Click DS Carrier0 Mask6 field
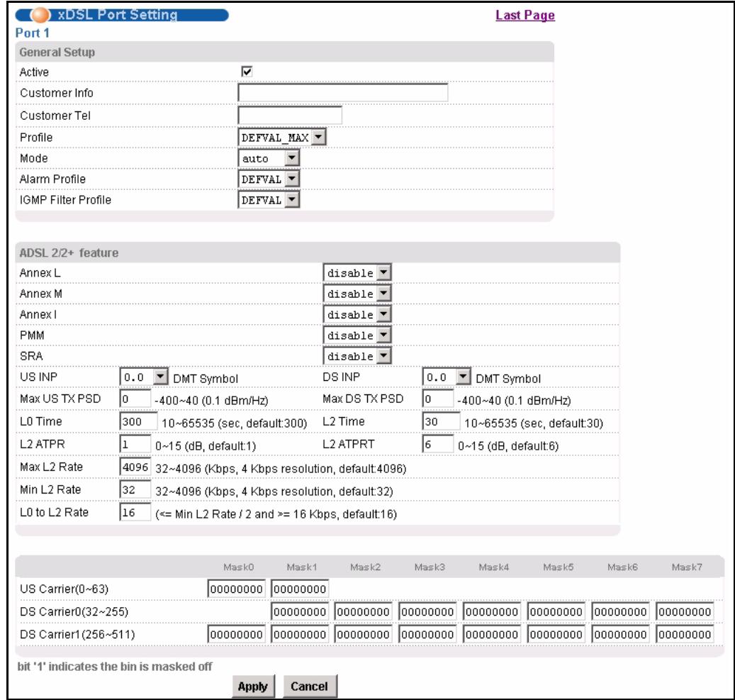Image resolution: width=735 pixels, height=700 pixels. (620, 611)
